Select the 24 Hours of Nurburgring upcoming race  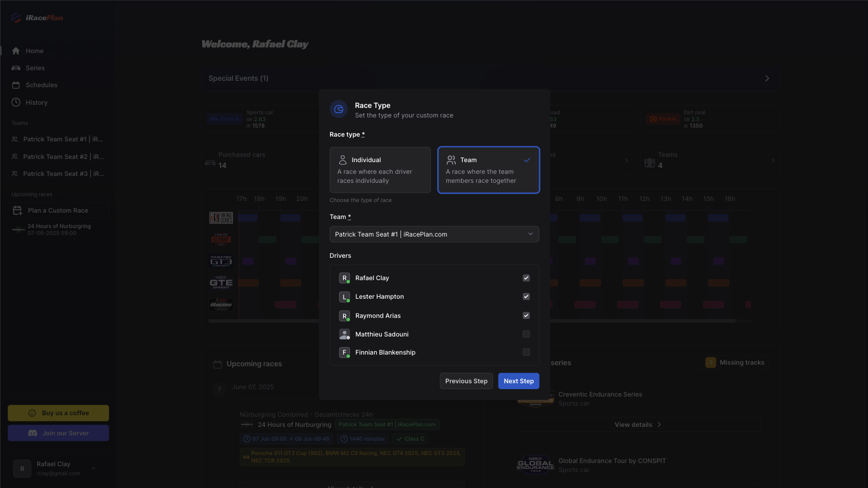click(58, 229)
